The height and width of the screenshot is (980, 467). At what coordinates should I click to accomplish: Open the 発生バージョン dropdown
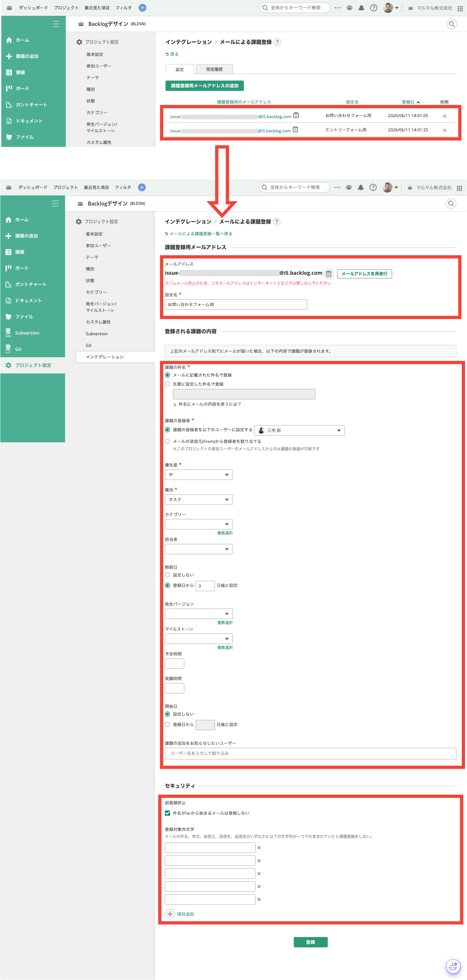[199, 614]
